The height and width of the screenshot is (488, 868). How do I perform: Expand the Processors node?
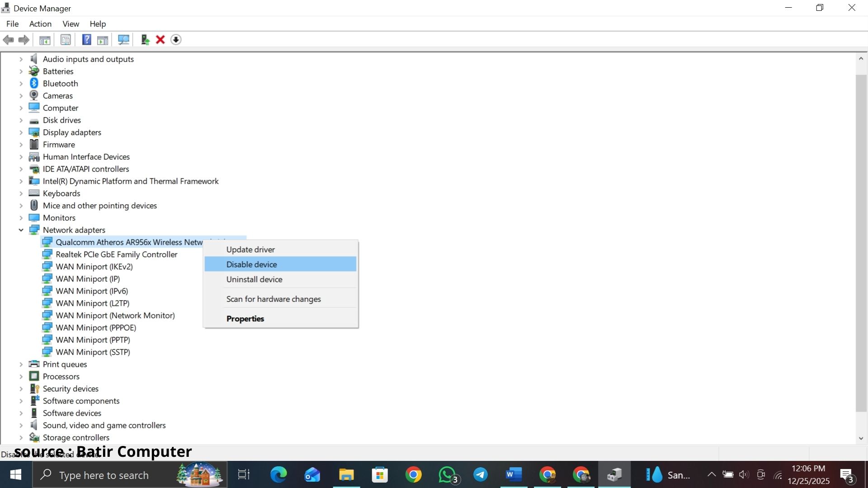(x=21, y=376)
